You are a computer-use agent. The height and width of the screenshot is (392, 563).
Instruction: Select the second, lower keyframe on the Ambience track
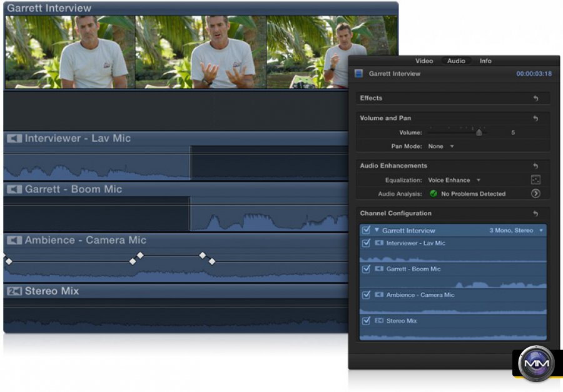(x=133, y=262)
